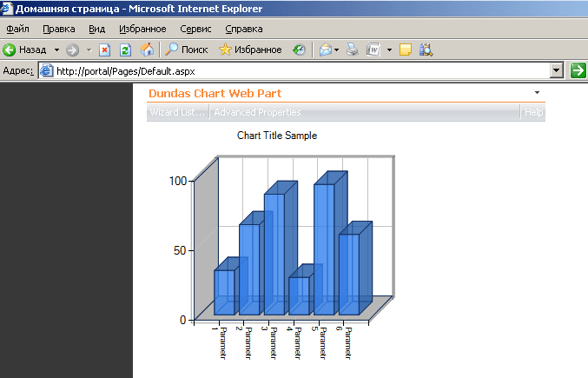Open the Mail dropdown arrow

tap(336, 50)
